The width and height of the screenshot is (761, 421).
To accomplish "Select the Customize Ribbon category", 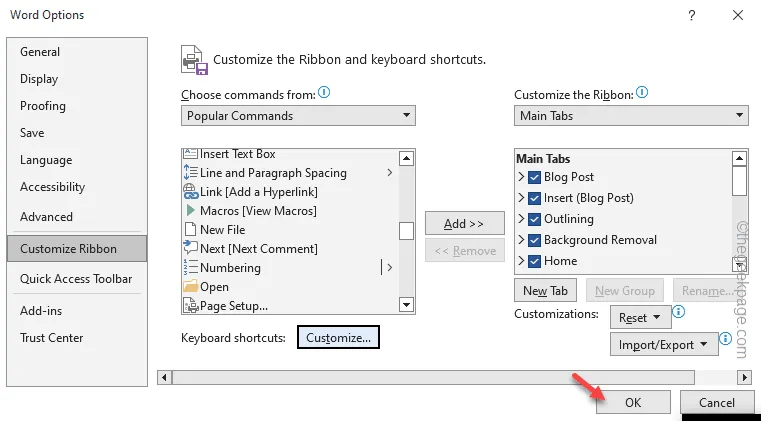I will tap(77, 249).
